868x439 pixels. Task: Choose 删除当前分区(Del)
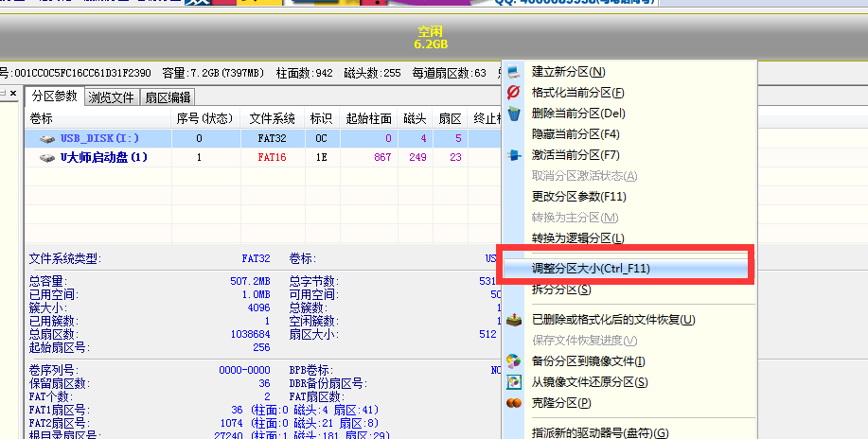click(578, 114)
